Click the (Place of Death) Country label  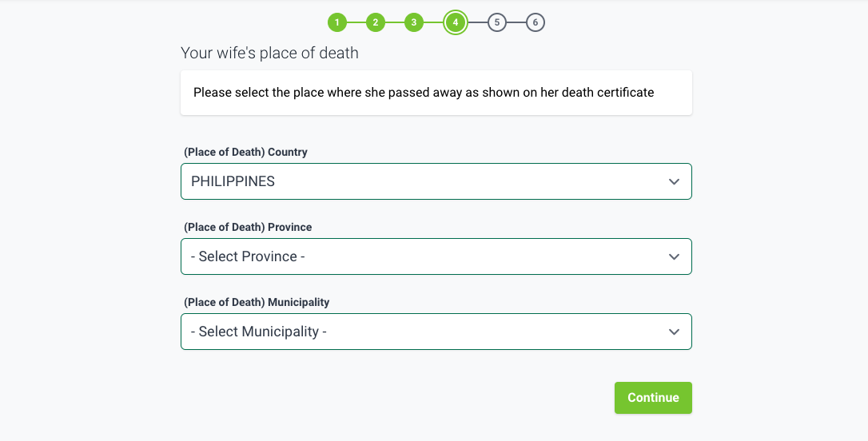(x=245, y=152)
